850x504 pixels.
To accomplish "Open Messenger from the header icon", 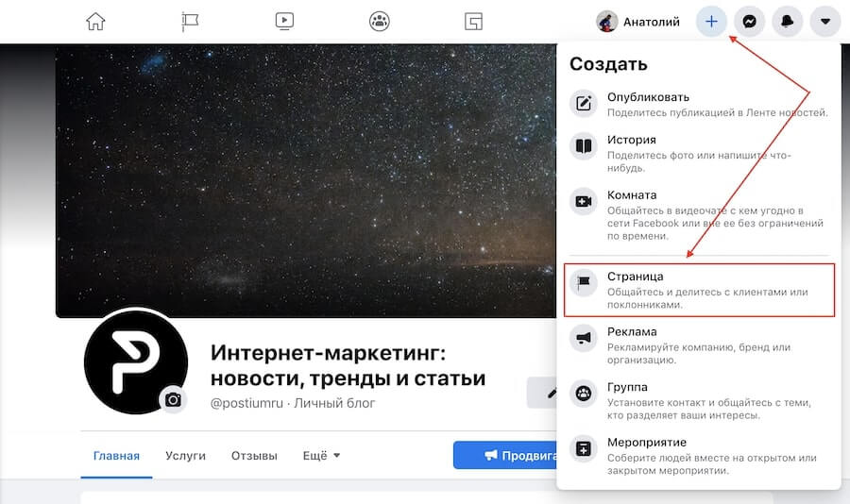I will tap(749, 22).
